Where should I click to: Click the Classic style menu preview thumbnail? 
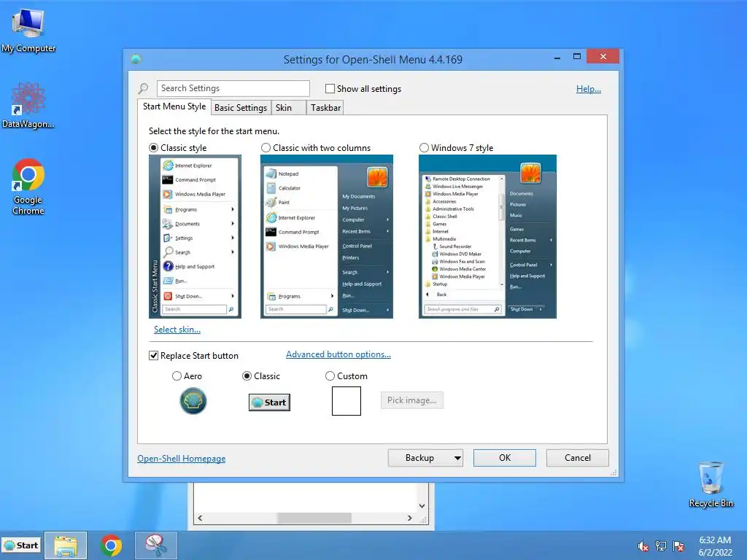pyautogui.click(x=195, y=236)
